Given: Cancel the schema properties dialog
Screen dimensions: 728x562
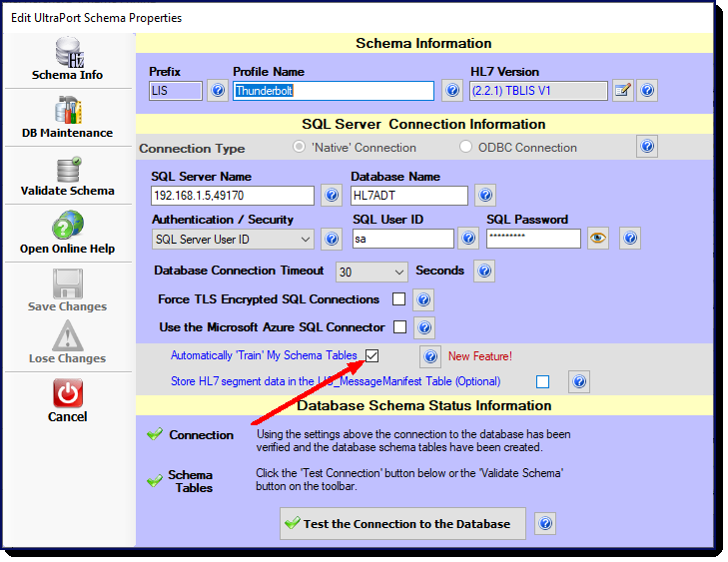Looking at the screenshot, I should (x=68, y=400).
